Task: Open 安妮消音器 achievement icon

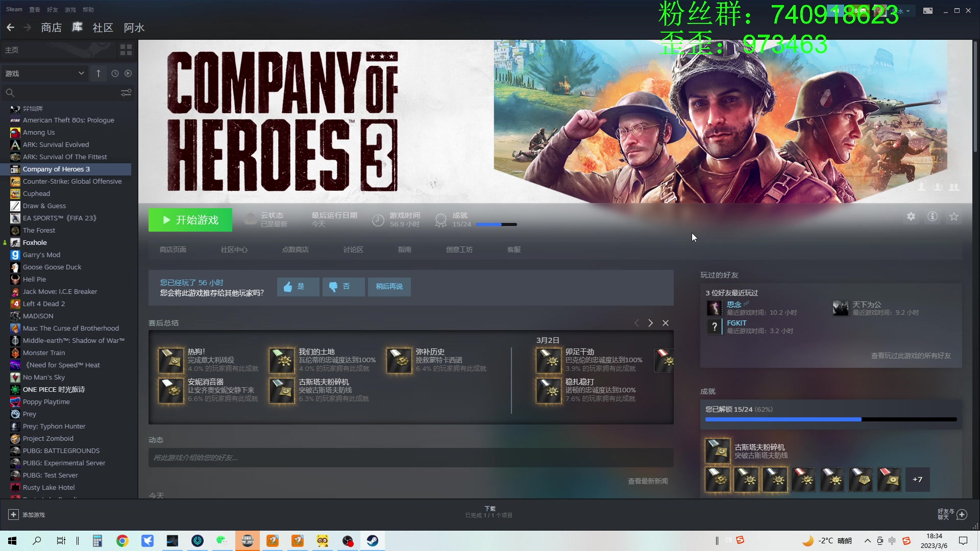Action: pos(171,391)
